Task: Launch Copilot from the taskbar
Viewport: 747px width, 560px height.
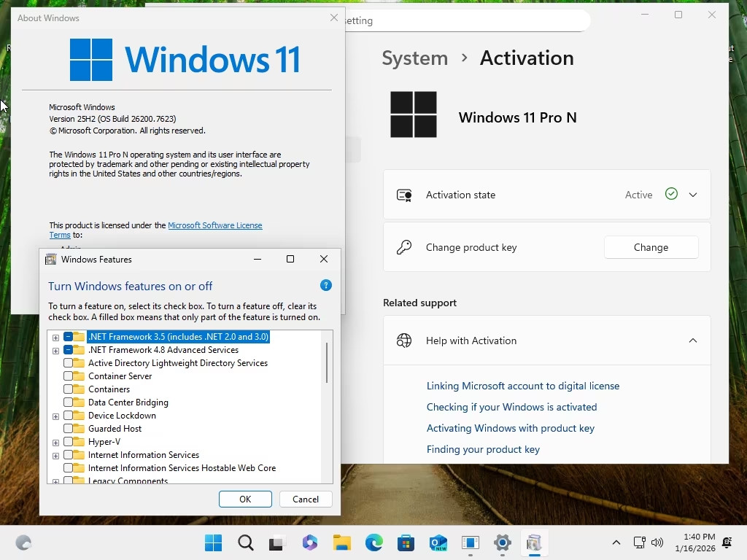Action: click(x=309, y=542)
